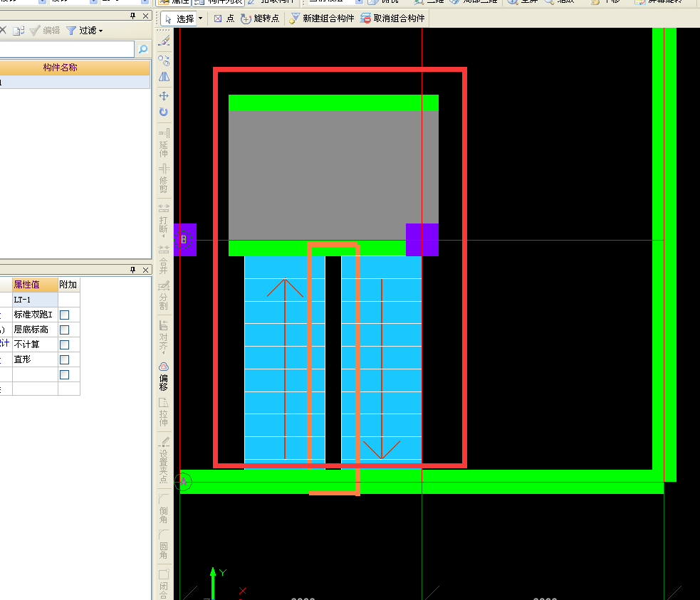This screenshot has width=700, height=600.
Task: Select the 设置夹点 (set grip) tool
Action: [164, 460]
